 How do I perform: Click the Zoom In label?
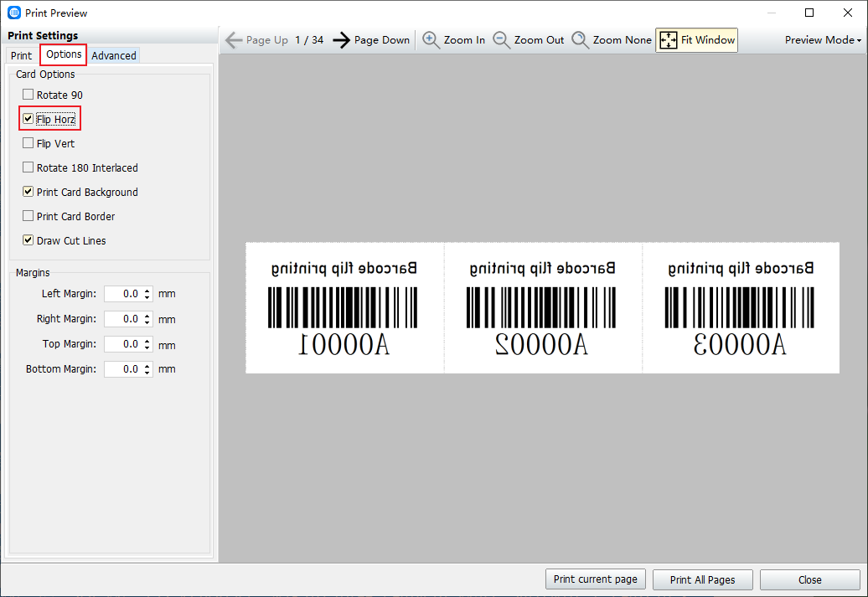(464, 40)
